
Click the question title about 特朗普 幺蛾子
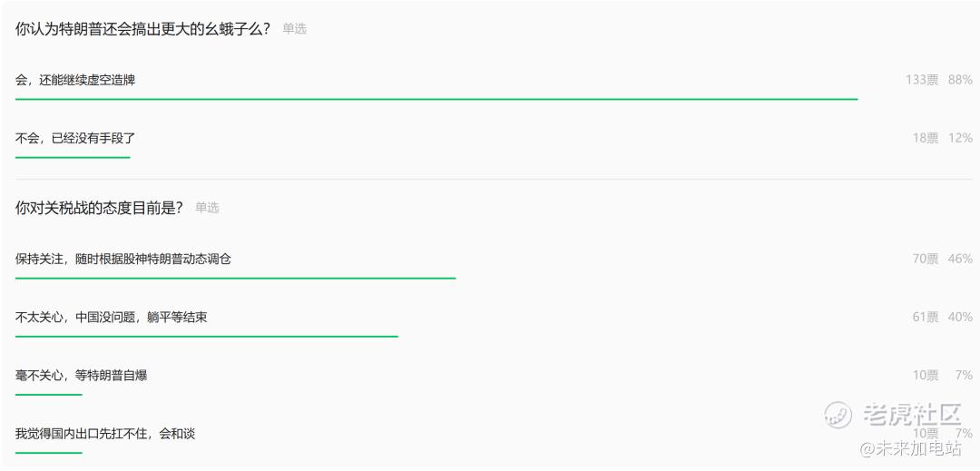pyautogui.click(x=143, y=29)
